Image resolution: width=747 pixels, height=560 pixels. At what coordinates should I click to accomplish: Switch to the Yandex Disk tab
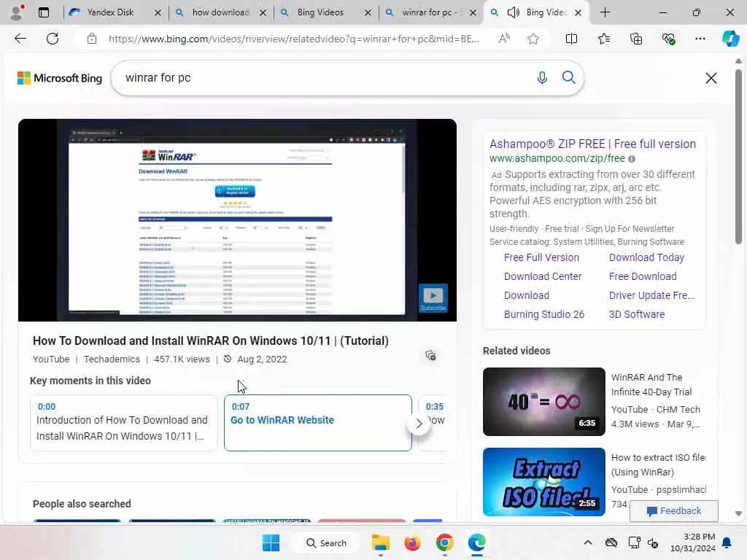(x=110, y=12)
